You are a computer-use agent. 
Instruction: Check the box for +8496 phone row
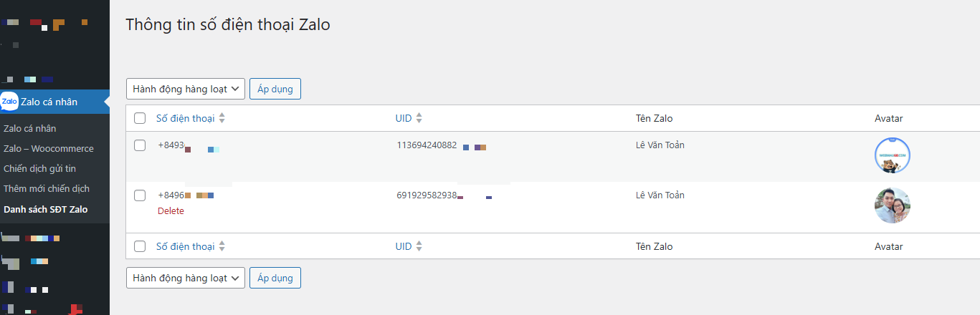(x=140, y=195)
